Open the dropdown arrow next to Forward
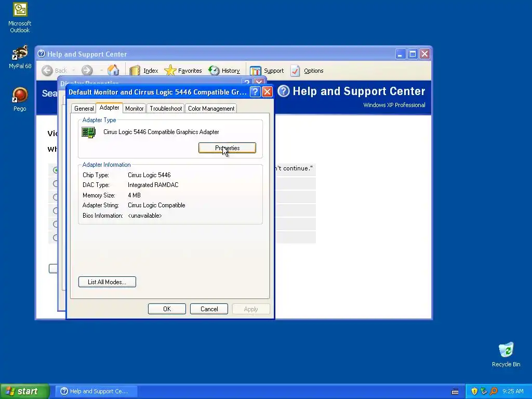532x399 pixels. click(x=101, y=71)
